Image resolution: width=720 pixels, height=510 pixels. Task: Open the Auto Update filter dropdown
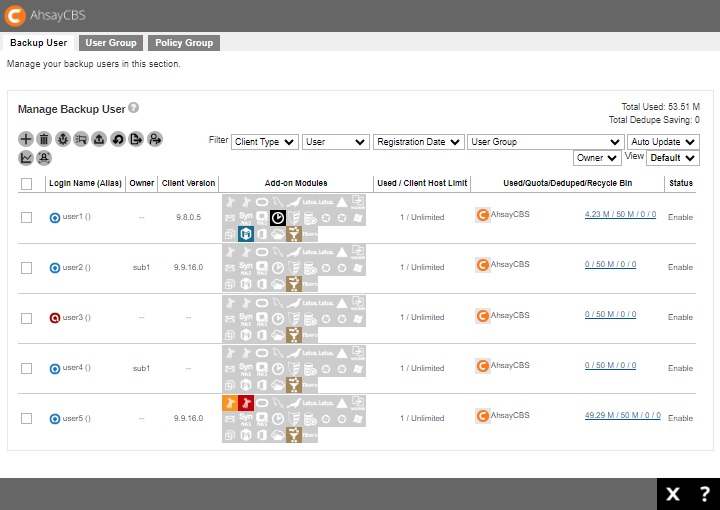pos(663,142)
